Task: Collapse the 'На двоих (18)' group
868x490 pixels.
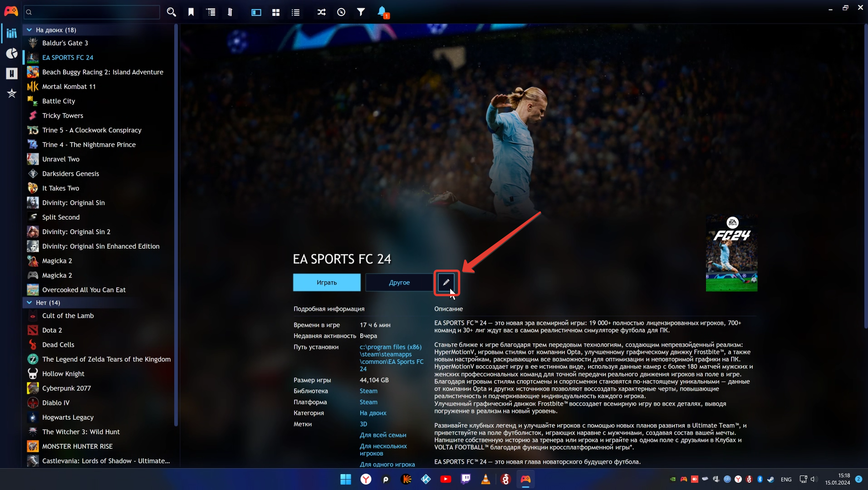Action: pos(29,30)
